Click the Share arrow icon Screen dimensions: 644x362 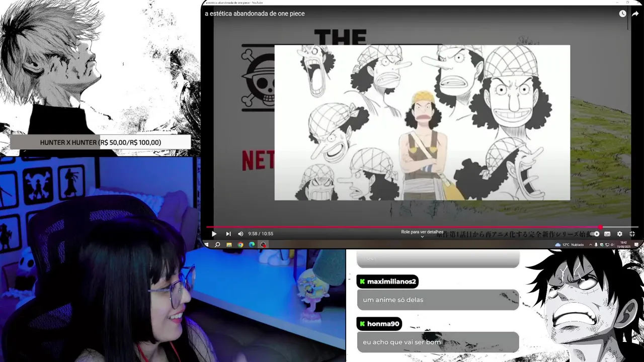[635, 14]
